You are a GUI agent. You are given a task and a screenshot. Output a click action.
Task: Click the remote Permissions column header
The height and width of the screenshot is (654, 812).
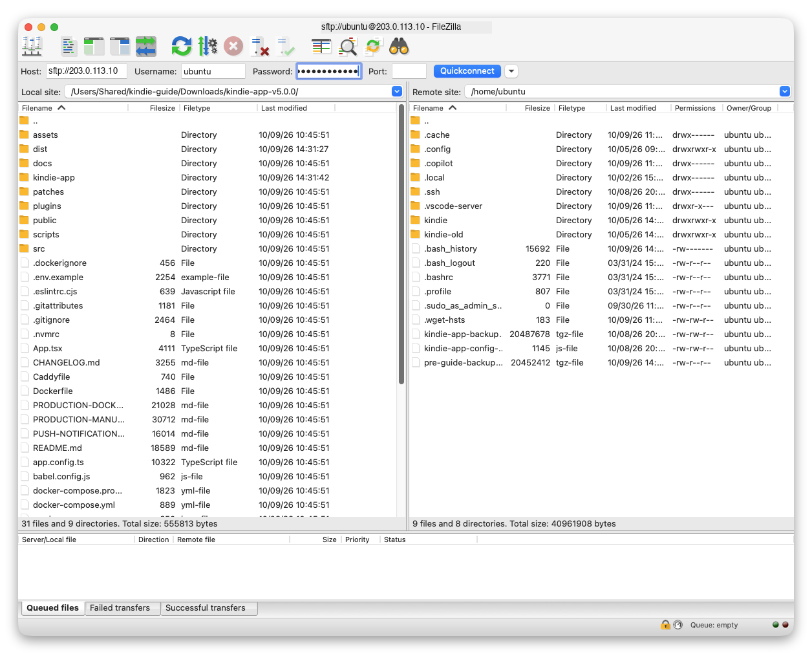click(x=695, y=108)
